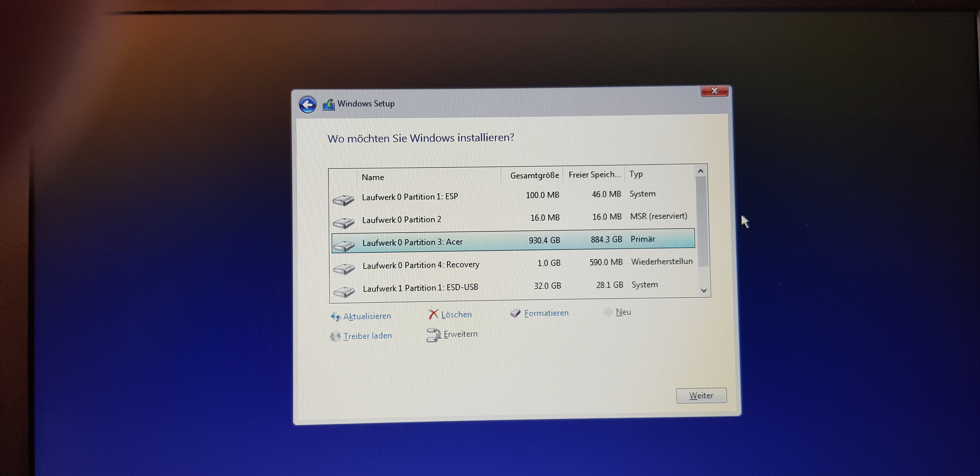The height and width of the screenshot is (476, 980).
Task: Click System type in the ESD-USB row
Action: click(645, 285)
